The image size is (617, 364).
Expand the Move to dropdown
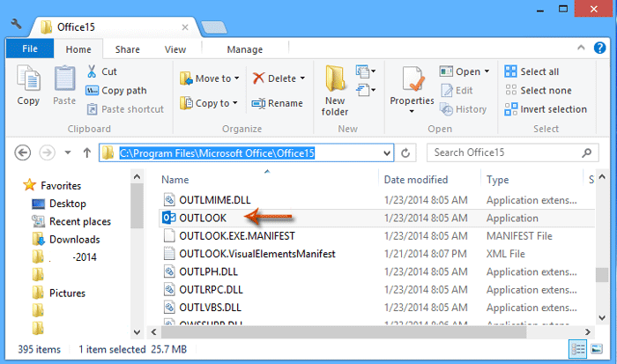tap(238, 78)
